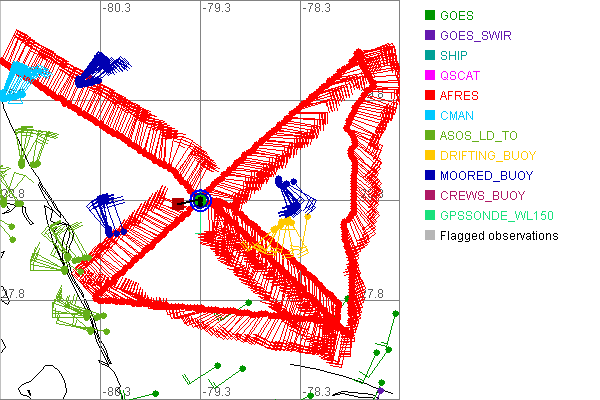Click the MOORED_BUOY legend entry
This screenshot has width=600, height=400.
click(485, 176)
